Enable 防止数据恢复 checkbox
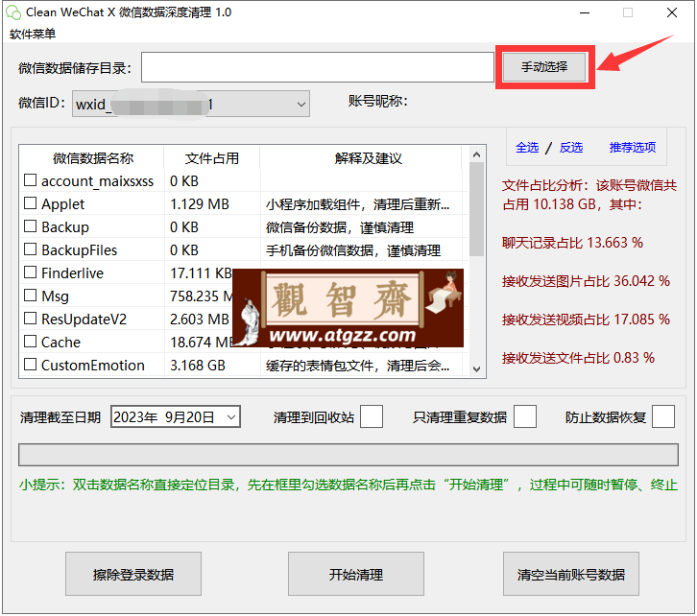 point(663,416)
